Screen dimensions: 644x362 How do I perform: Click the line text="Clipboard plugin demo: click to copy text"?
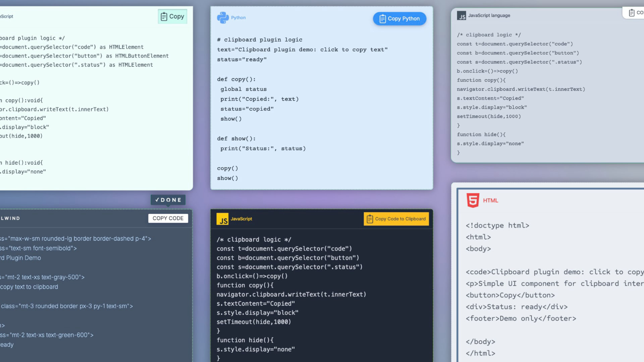point(302,50)
